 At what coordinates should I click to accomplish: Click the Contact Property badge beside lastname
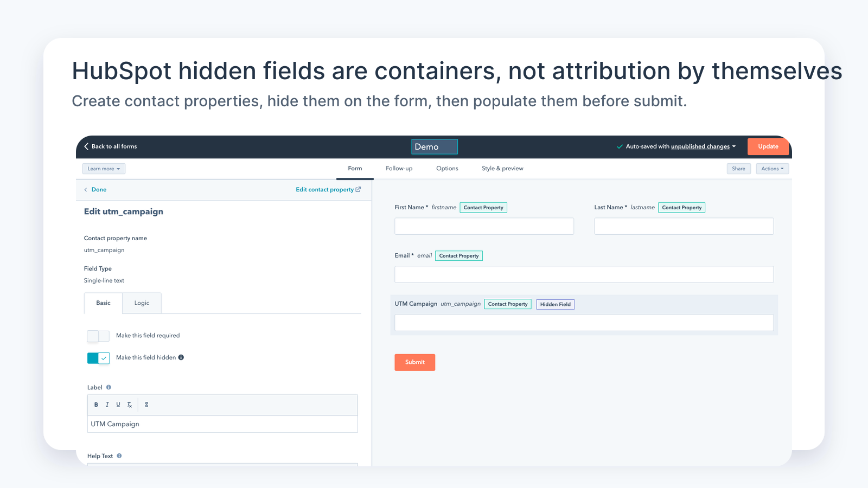682,208
